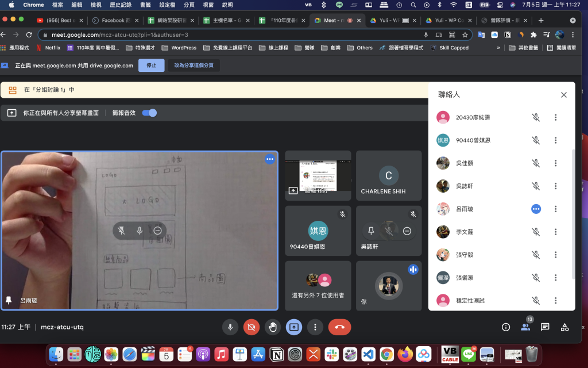Open more options menu in bottom toolbar
Screen dimensions: 588x368
coord(315,327)
